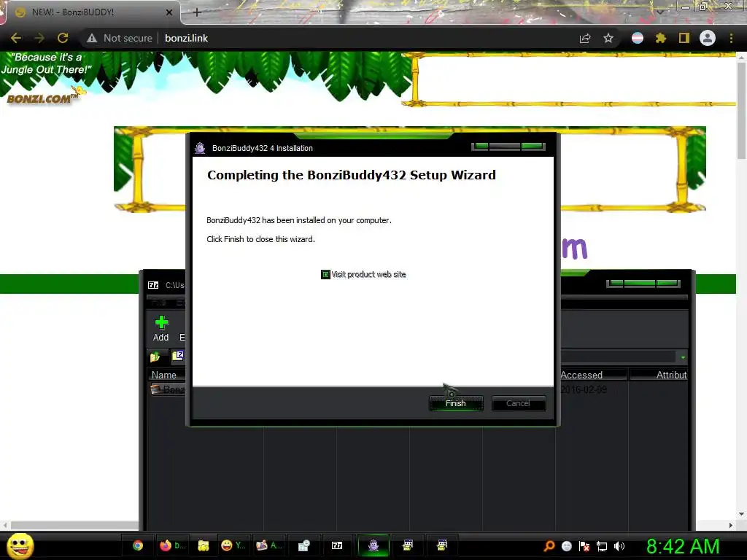Image resolution: width=747 pixels, height=560 pixels.
Task: Go forward in the browser
Action: click(x=39, y=38)
